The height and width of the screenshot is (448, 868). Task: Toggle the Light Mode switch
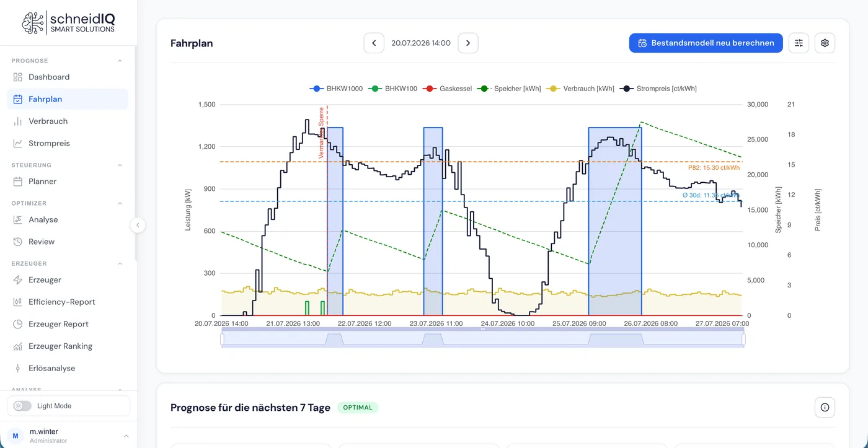pyautogui.click(x=22, y=406)
